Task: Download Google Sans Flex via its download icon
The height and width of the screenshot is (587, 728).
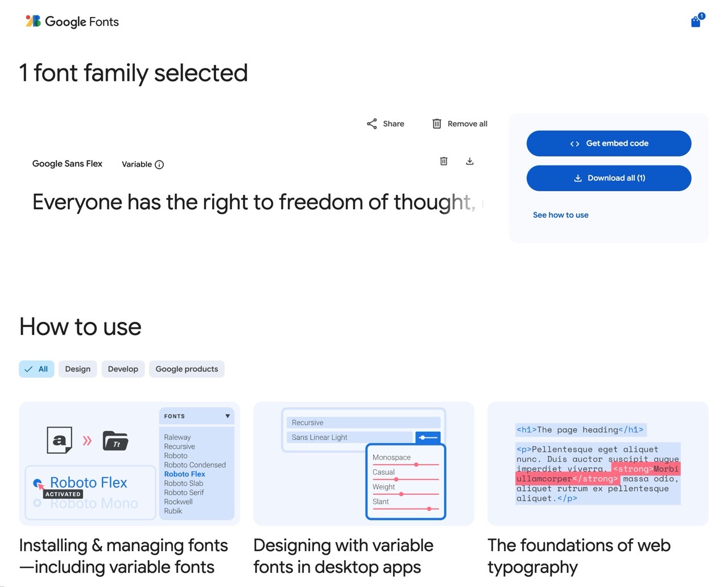Action: [470, 162]
